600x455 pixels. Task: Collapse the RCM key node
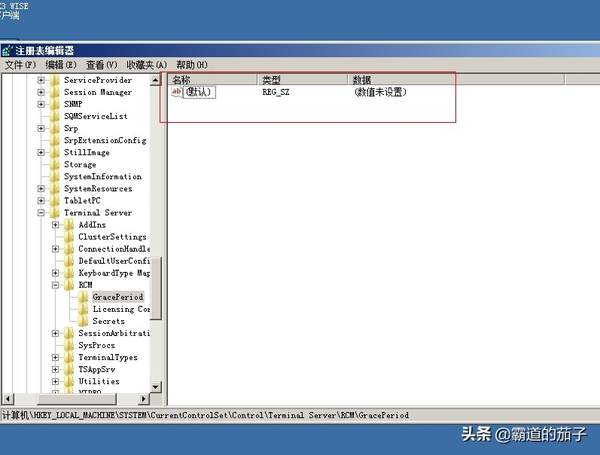coord(56,285)
